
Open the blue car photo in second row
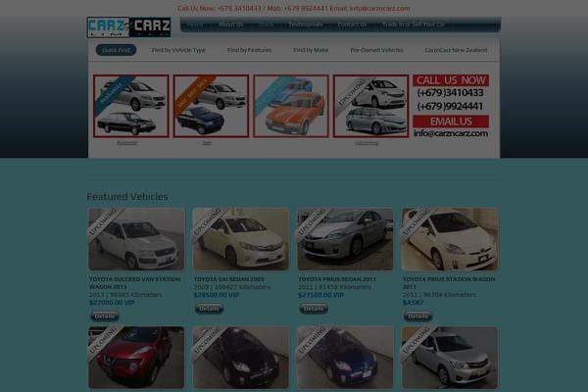[x=345, y=358]
